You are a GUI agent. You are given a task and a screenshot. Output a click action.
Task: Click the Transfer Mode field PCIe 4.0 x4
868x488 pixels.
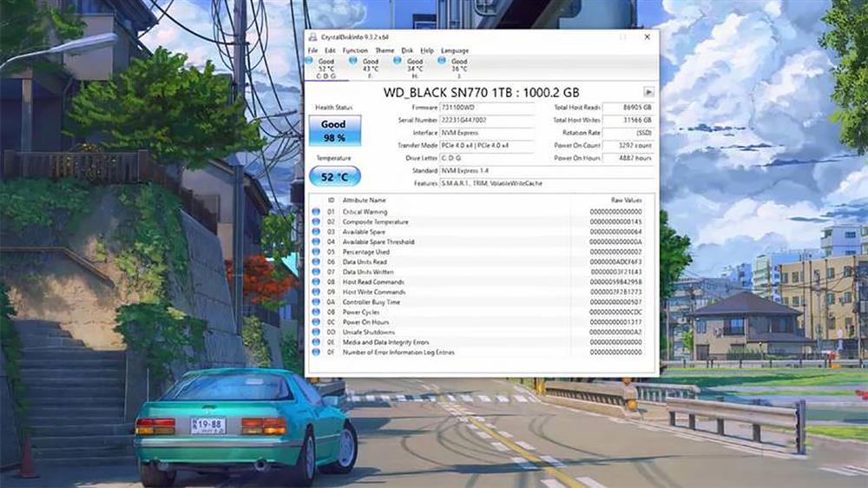[x=487, y=146]
